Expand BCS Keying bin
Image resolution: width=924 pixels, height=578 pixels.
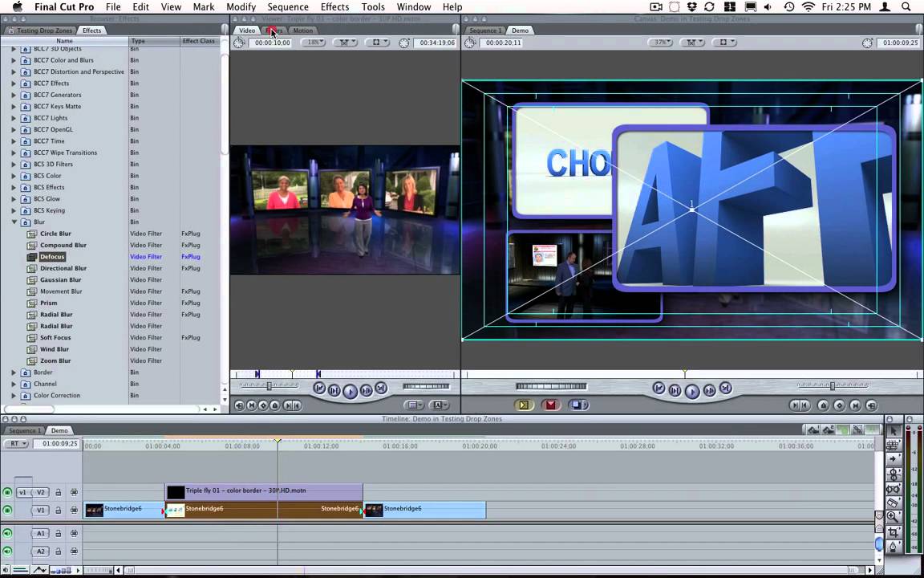point(14,210)
